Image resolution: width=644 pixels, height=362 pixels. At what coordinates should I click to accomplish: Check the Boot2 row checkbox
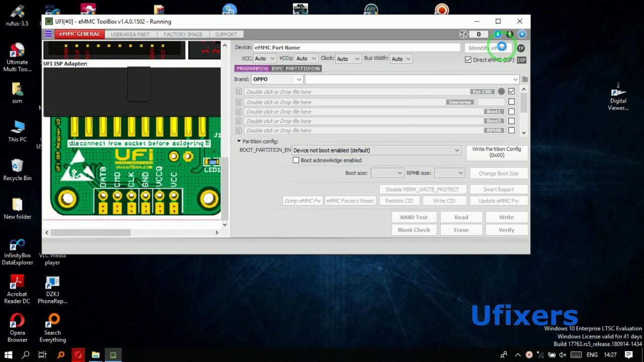click(x=512, y=121)
